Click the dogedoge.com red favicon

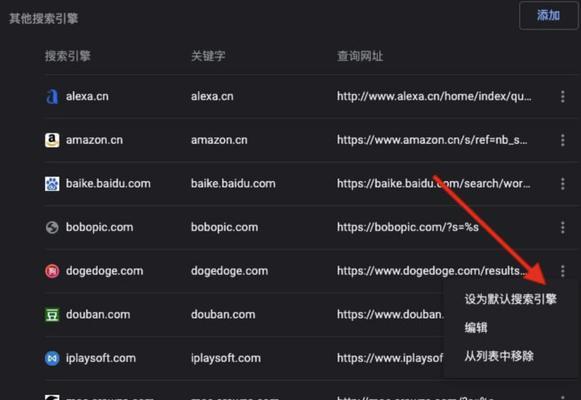(x=52, y=271)
